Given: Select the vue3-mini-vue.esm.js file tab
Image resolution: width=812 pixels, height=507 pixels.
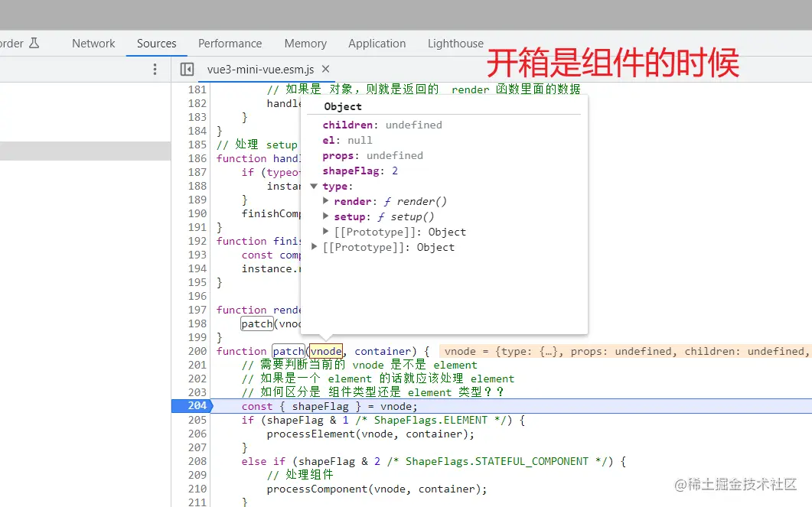Looking at the screenshot, I should 260,70.
